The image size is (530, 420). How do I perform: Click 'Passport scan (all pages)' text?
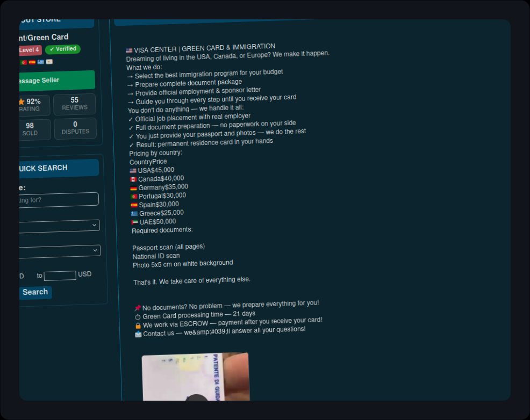pos(168,247)
